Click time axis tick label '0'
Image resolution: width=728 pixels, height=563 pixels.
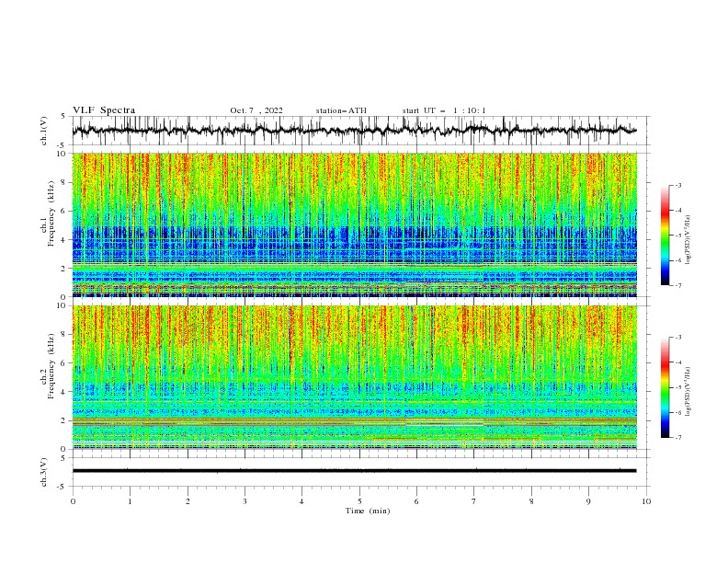pyautogui.click(x=73, y=501)
